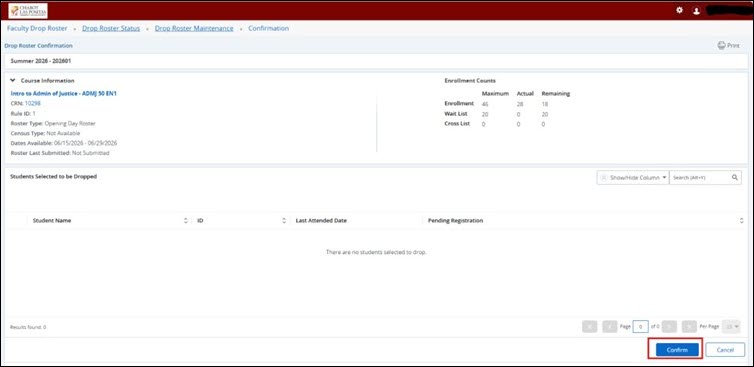Open the Show/Hide Column dropdown
Screen dimensions: 754x367
click(633, 177)
